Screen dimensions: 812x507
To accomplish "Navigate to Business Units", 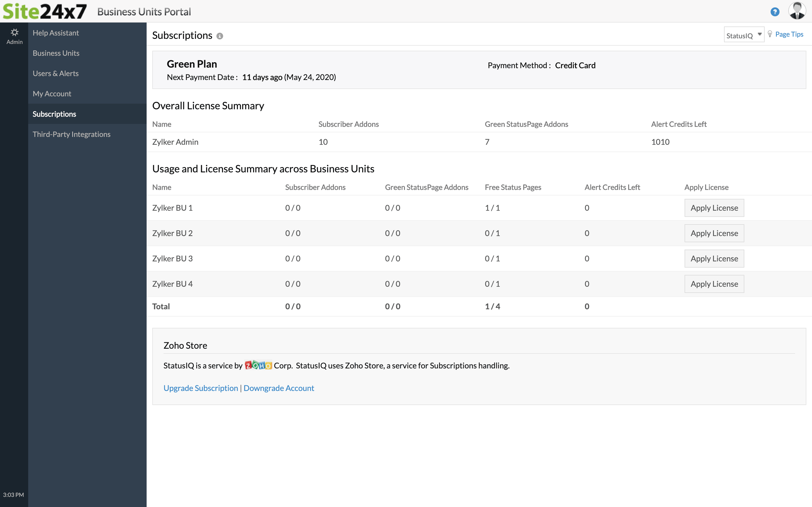I will [x=56, y=53].
